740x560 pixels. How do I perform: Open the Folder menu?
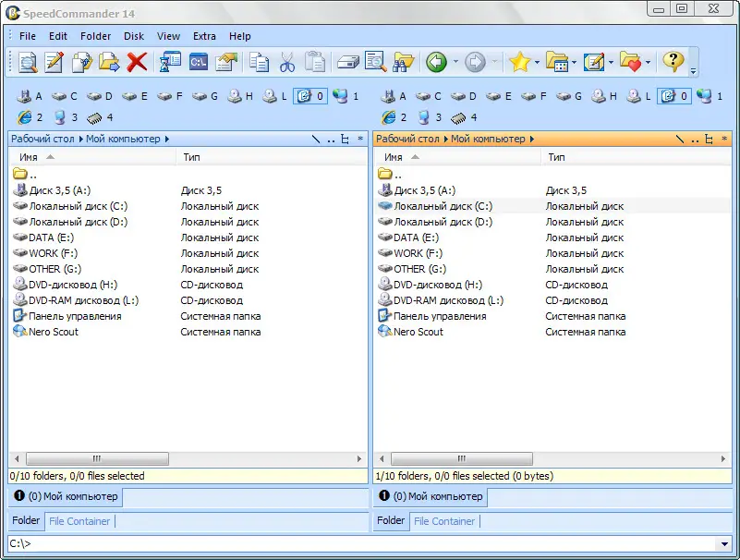[x=95, y=36]
